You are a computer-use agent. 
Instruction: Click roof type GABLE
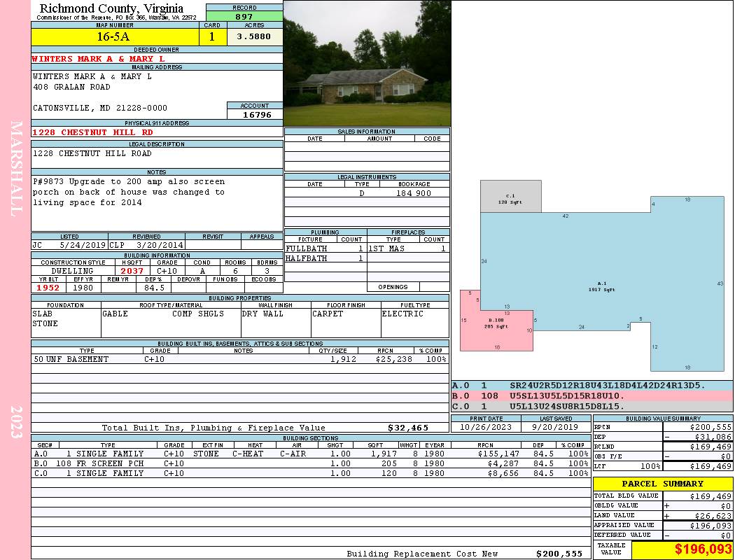[x=115, y=314]
